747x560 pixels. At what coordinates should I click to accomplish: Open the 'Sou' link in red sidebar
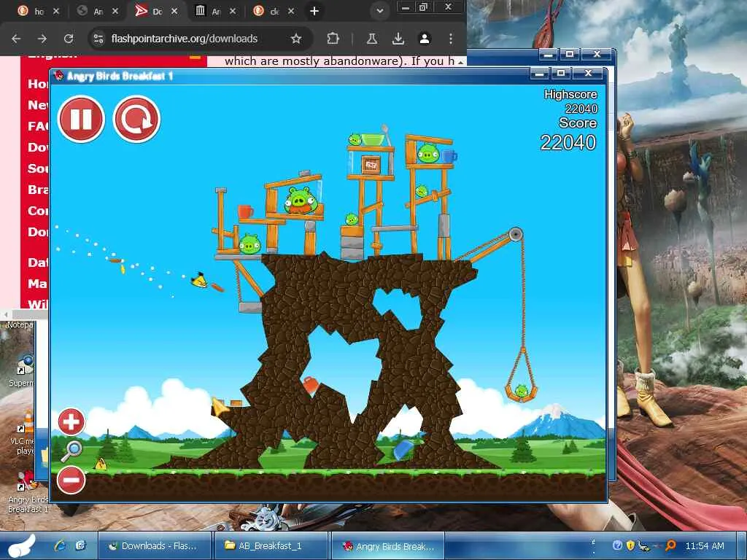pos(38,168)
